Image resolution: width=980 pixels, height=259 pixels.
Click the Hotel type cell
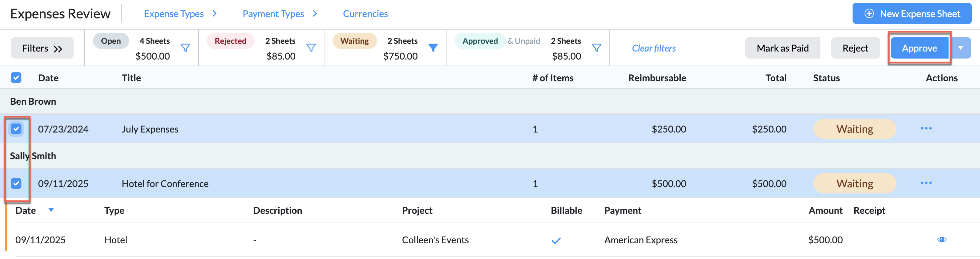pyautogui.click(x=116, y=240)
